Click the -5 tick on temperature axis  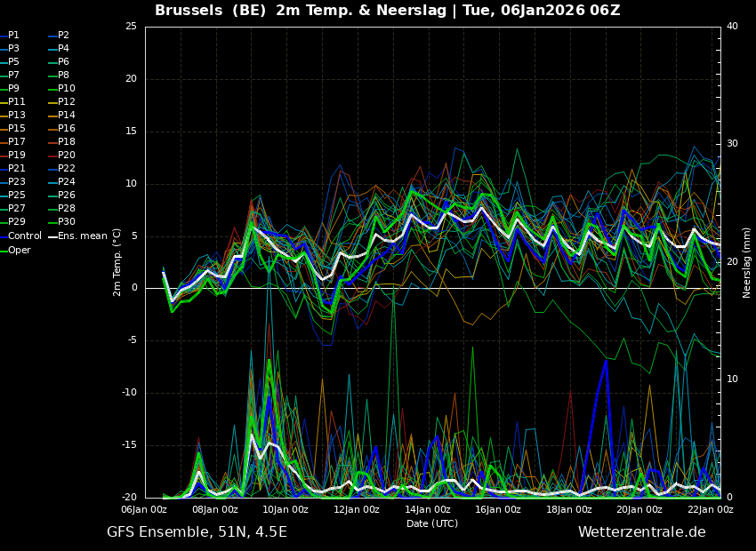pos(133,340)
